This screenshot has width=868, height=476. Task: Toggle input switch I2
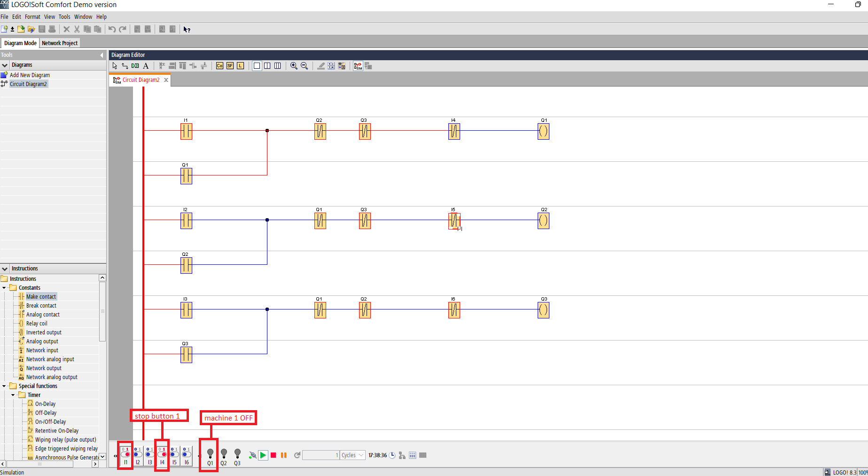point(138,454)
